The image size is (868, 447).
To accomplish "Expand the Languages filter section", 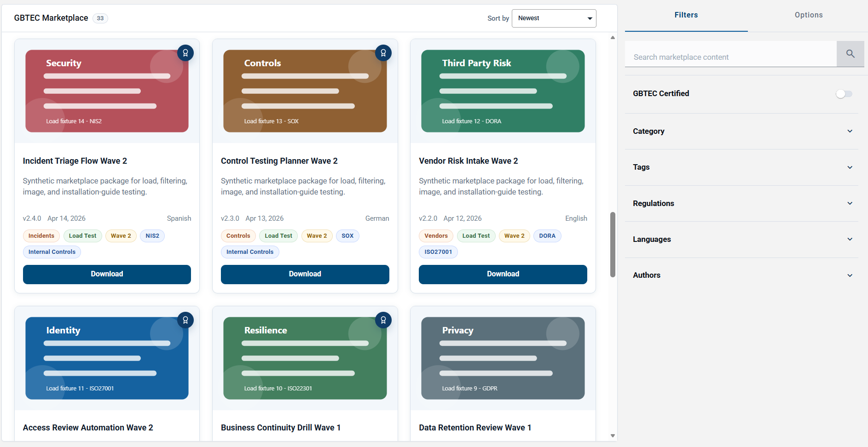I will tap(741, 239).
